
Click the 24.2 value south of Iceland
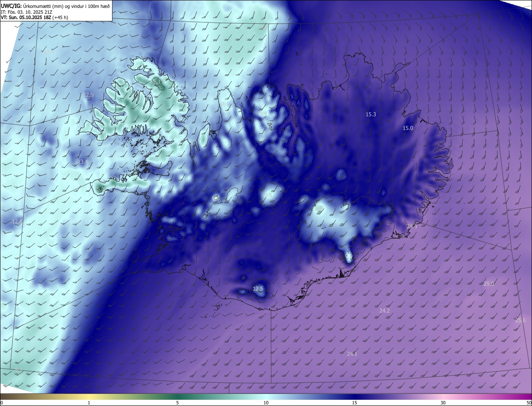tap(384, 311)
